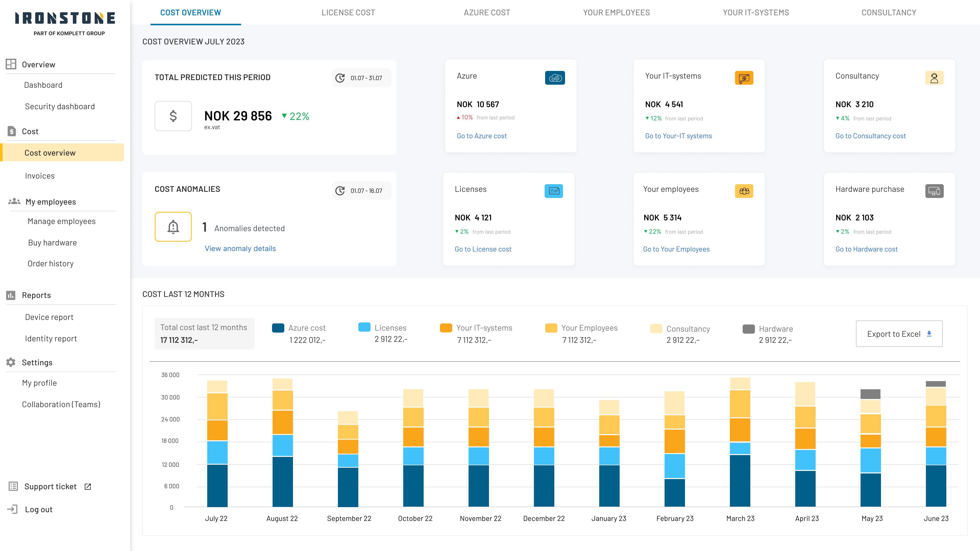This screenshot has height=551, width=980.
Task: Switch to the License Cost tab
Action: (348, 12)
